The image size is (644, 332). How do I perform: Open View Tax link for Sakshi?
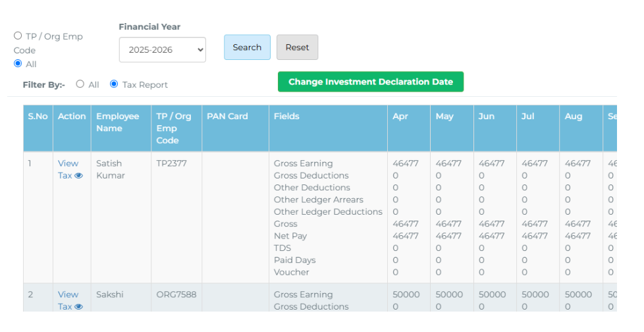(68, 294)
